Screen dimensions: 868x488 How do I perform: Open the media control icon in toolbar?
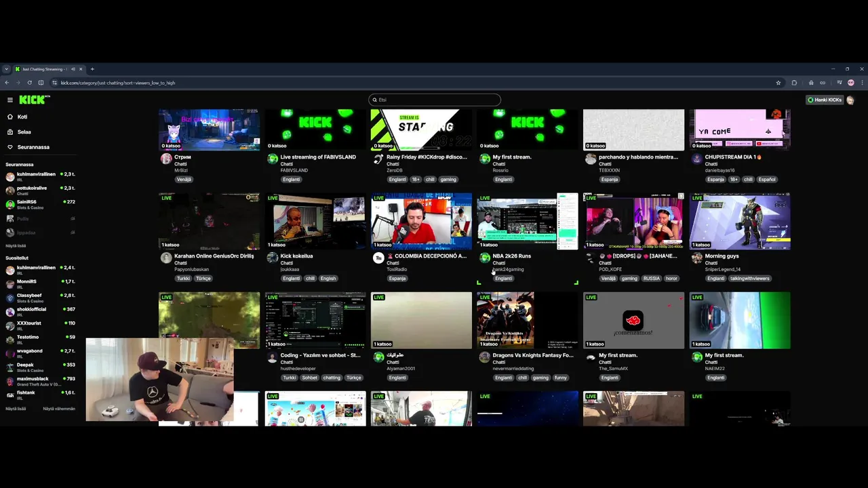(x=839, y=83)
